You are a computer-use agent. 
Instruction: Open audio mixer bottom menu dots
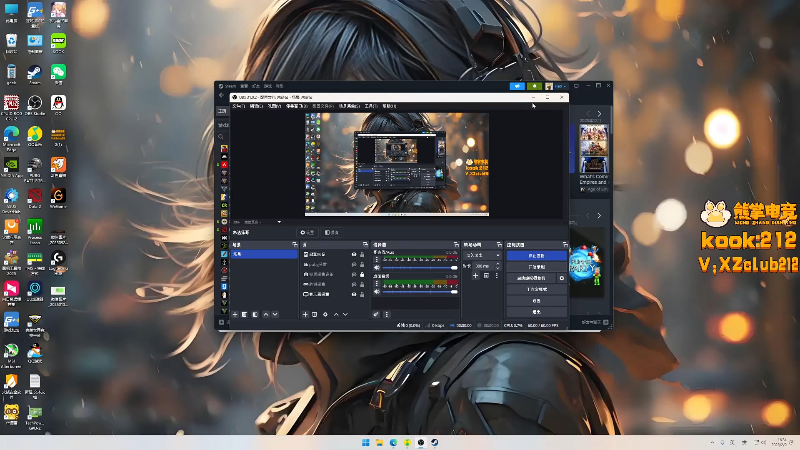387,314
